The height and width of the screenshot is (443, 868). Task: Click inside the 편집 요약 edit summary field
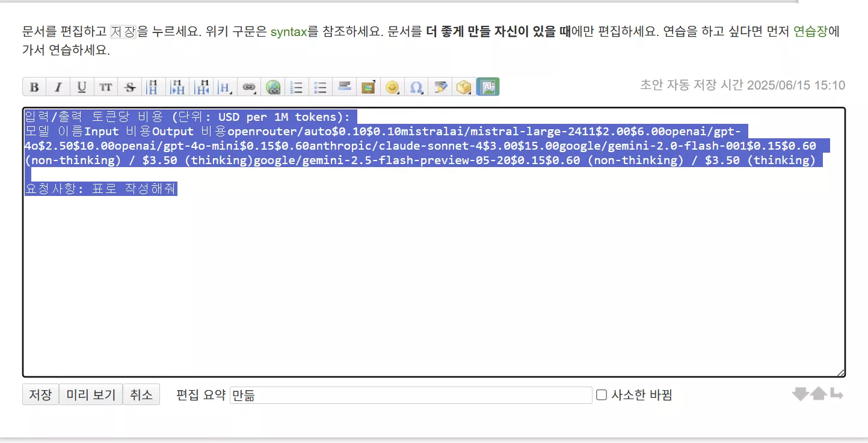[x=411, y=395]
